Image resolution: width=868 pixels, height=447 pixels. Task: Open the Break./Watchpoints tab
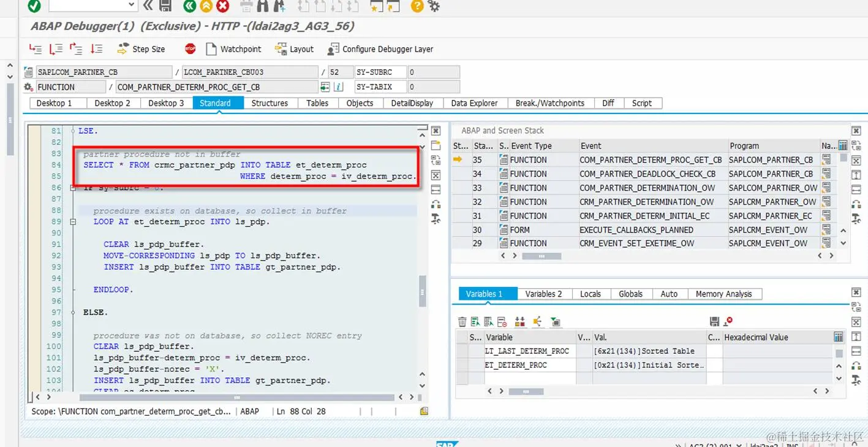550,103
